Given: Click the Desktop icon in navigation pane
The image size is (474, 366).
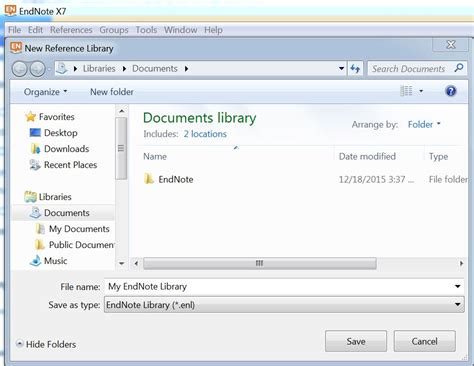Looking at the screenshot, I should [35, 133].
